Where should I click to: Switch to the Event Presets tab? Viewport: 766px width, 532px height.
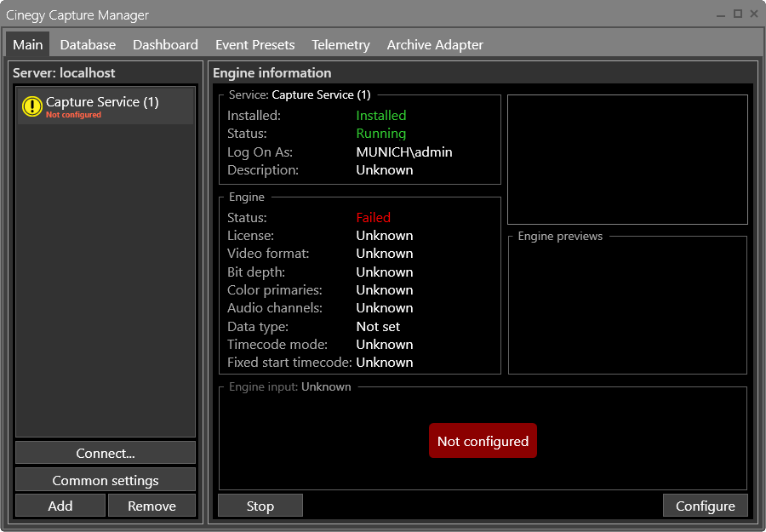[254, 44]
